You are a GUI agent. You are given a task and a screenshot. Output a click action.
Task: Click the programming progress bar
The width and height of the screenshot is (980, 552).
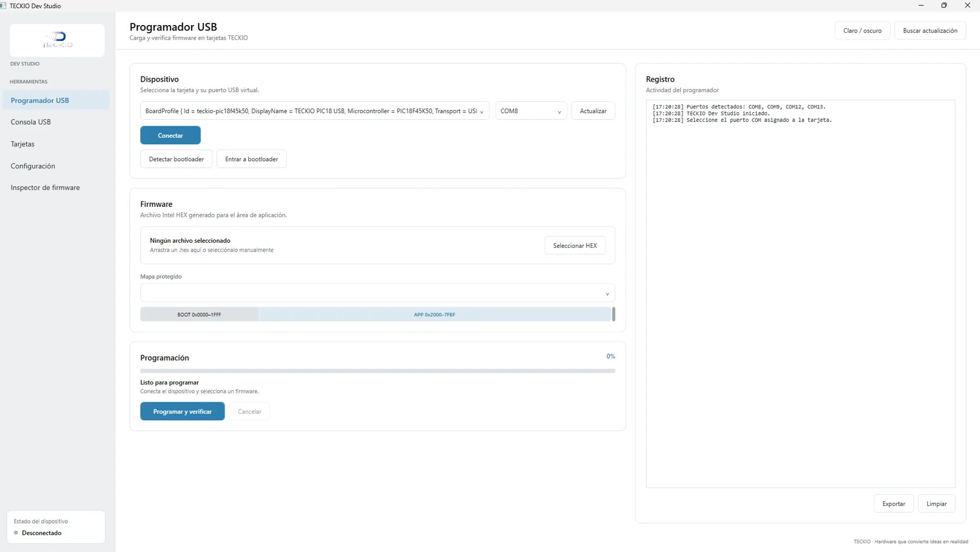tap(377, 371)
